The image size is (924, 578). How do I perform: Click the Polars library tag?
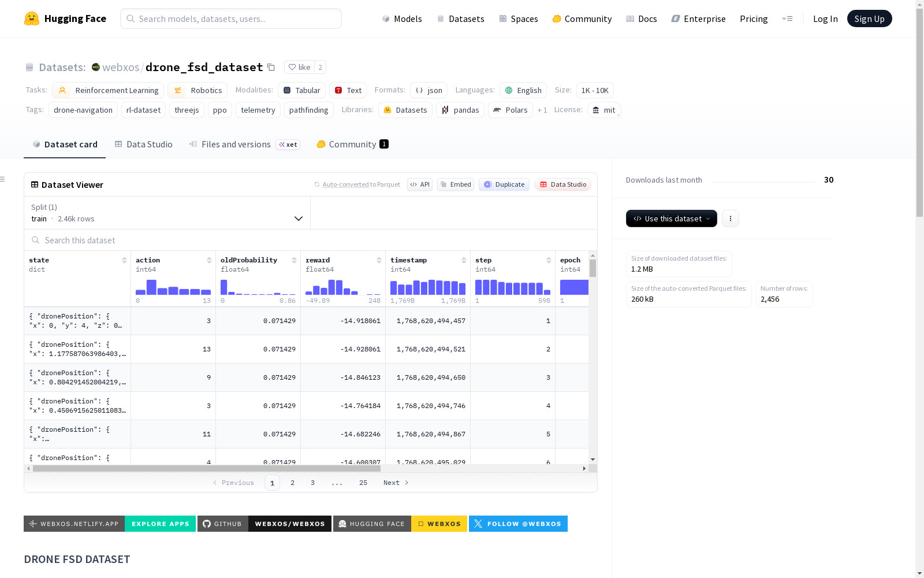tap(511, 110)
